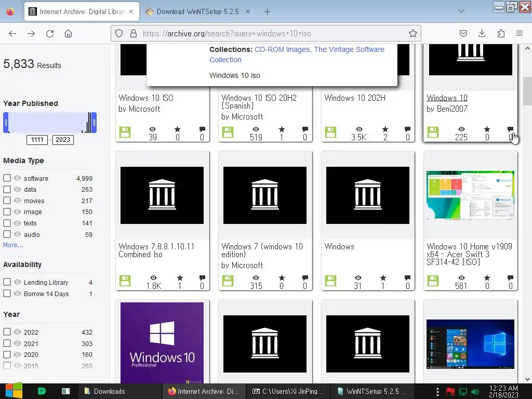Click views eye icon on Windows 10 ISO 20H2 card

[256, 129]
